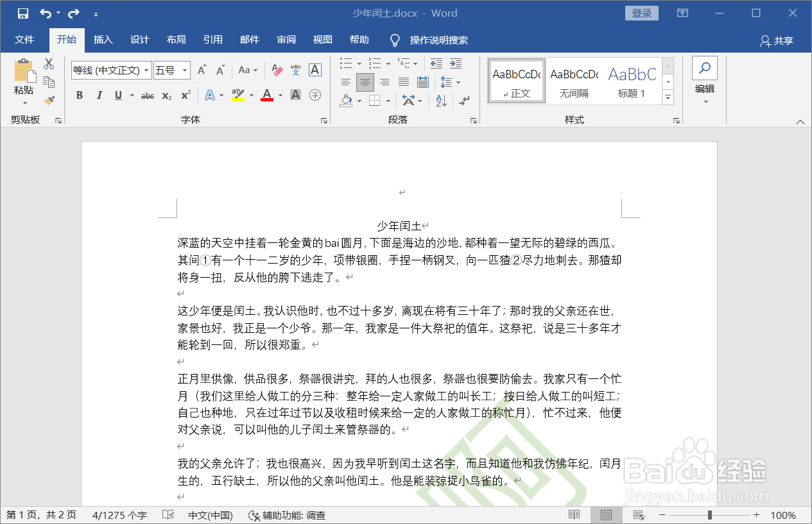
Task: Toggle show/hide paragraph marks
Action: [465, 101]
